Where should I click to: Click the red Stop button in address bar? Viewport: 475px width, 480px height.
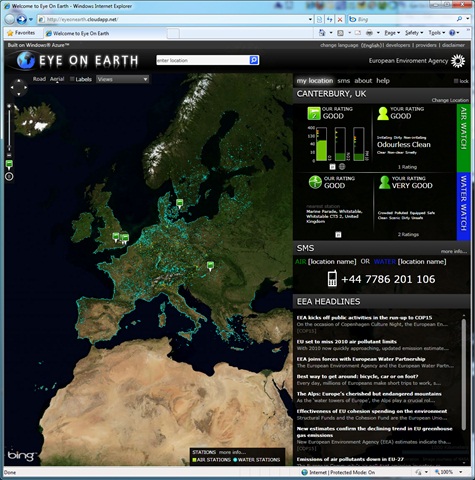340,19
